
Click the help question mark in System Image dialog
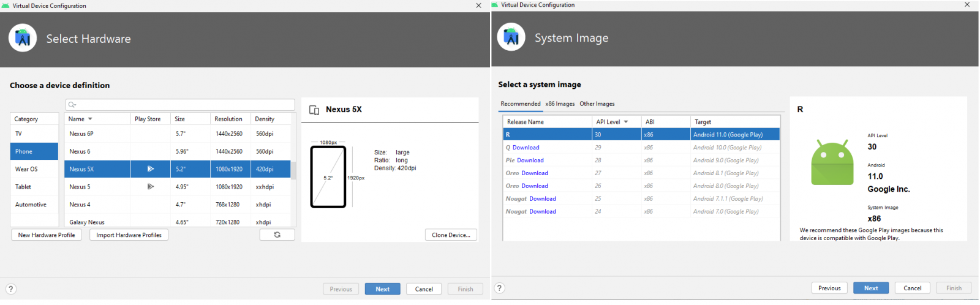pyautogui.click(x=499, y=288)
